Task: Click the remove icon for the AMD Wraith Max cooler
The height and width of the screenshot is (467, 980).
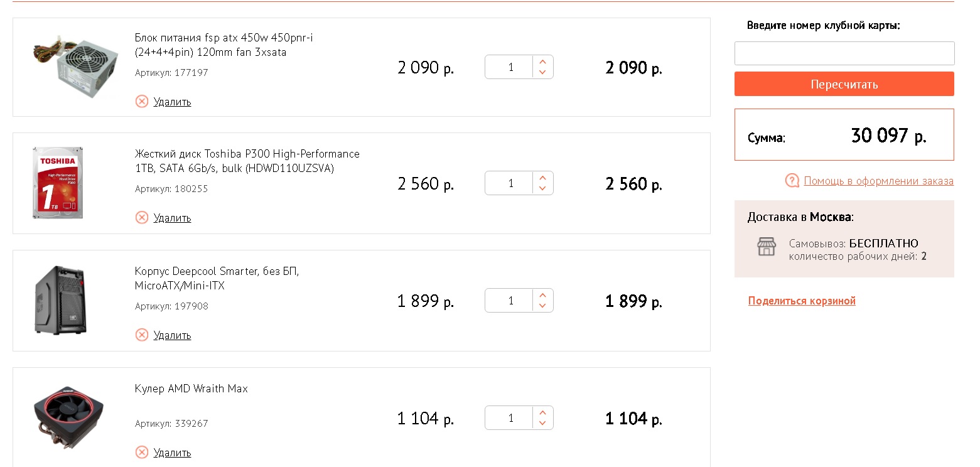Action: coord(142,453)
